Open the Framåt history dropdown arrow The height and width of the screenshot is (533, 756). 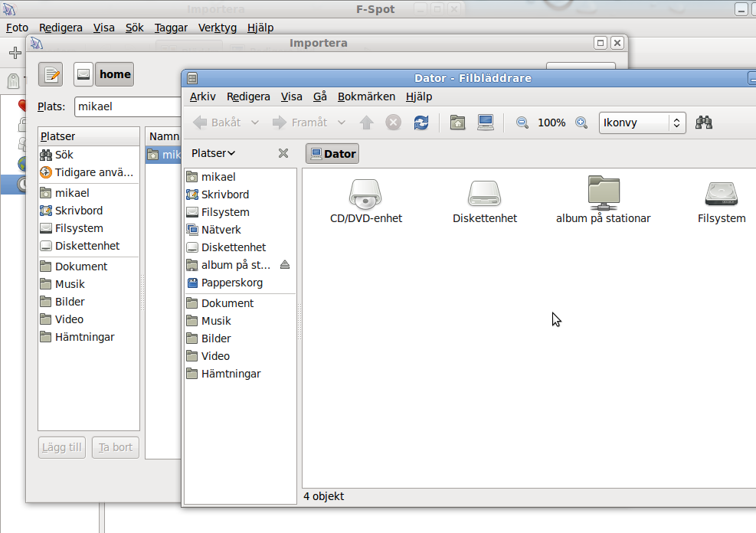pos(342,123)
